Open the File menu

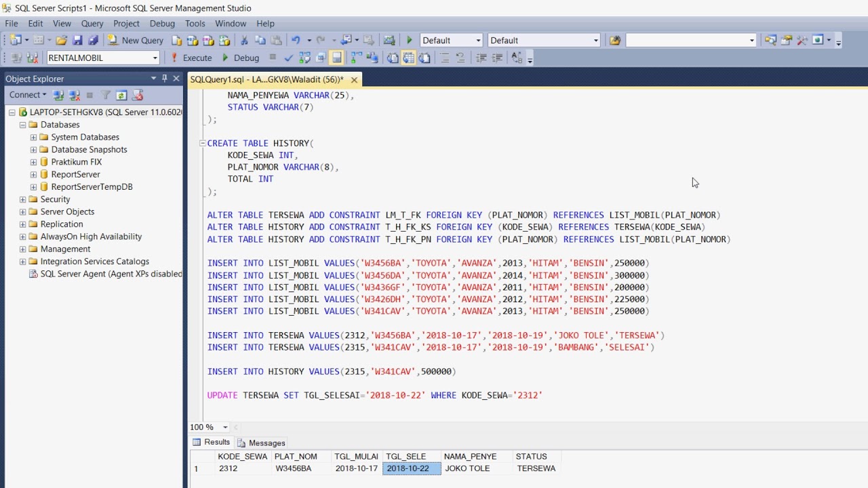pos(12,24)
